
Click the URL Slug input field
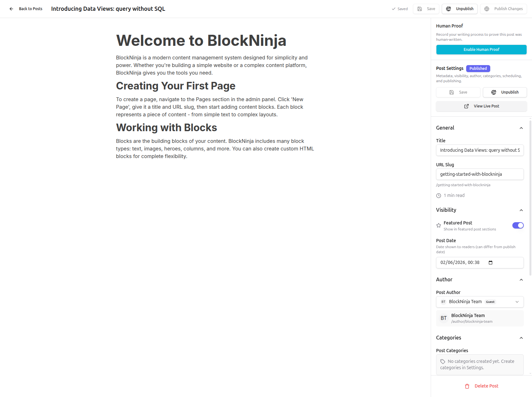(x=480, y=174)
